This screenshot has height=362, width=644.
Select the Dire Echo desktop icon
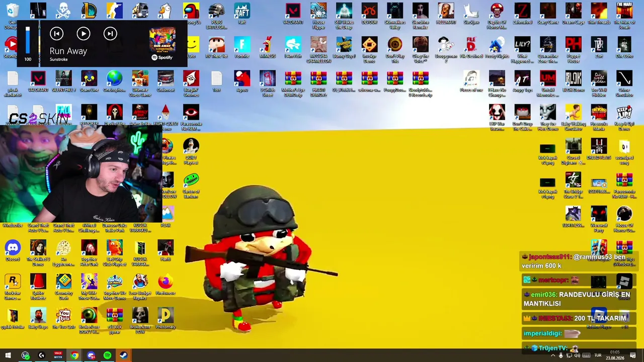point(624,47)
